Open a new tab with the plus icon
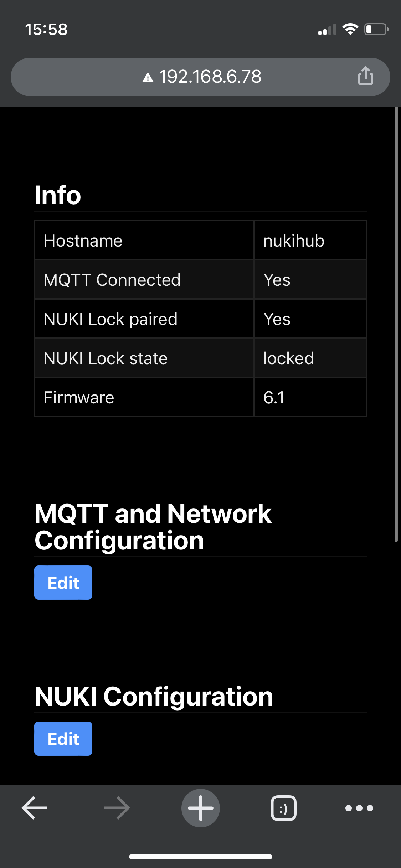 pos(200,808)
